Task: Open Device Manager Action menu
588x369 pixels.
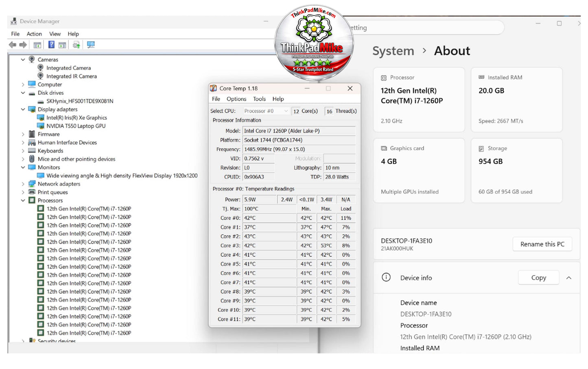Action: tap(34, 34)
